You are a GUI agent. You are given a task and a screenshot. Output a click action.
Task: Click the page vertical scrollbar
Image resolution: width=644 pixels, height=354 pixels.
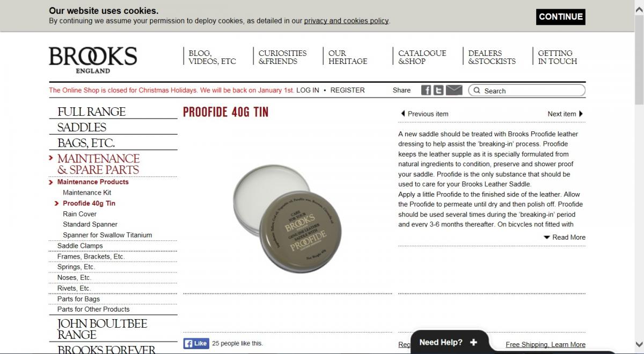click(639, 177)
